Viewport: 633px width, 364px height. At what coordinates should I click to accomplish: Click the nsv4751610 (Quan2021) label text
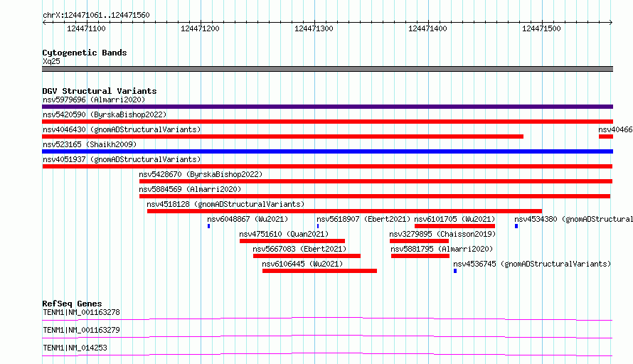(284, 234)
